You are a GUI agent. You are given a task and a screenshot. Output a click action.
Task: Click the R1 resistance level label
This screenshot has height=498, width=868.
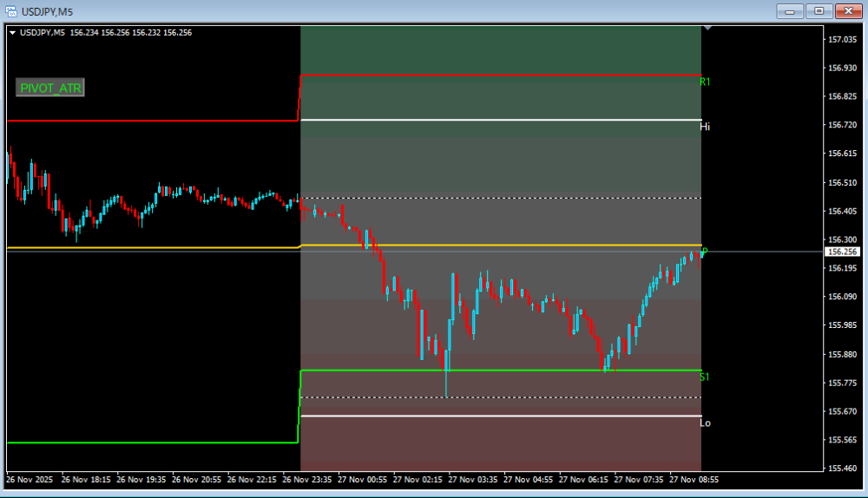705,82
